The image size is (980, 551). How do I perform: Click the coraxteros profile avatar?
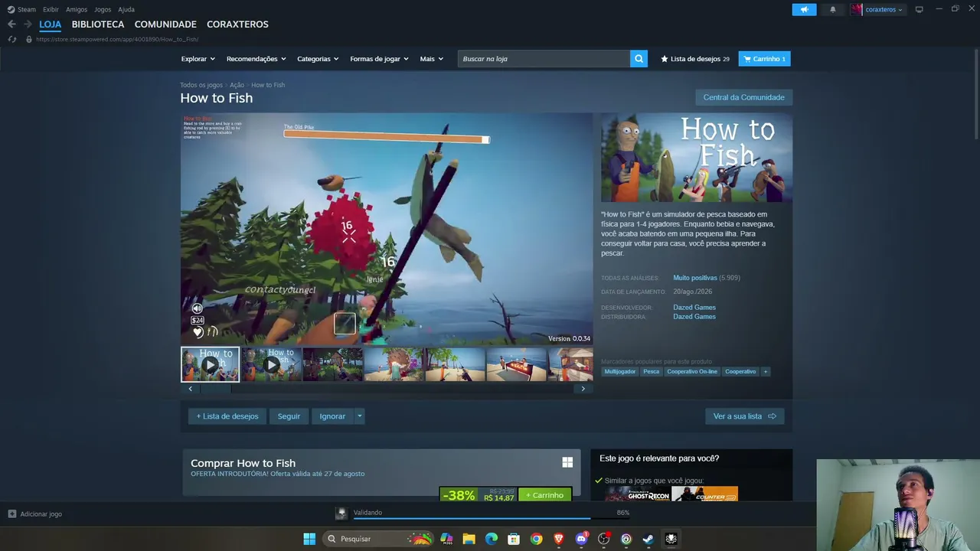point(856,9)
